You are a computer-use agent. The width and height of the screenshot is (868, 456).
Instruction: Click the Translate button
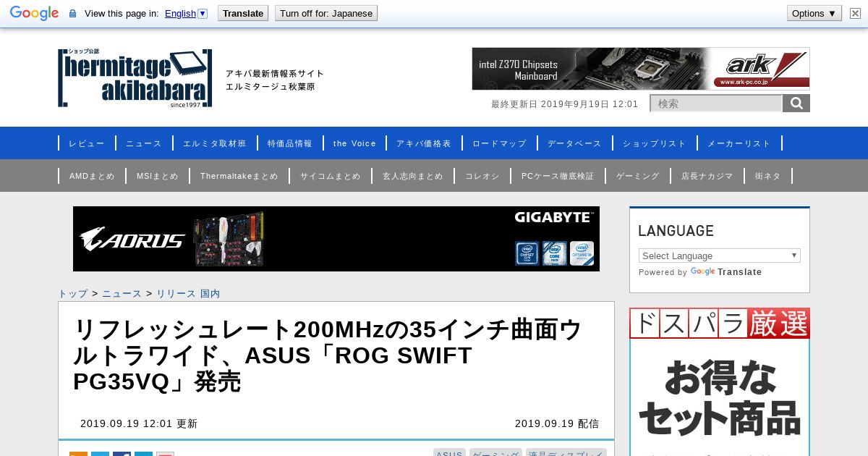(x=243, y=13)
